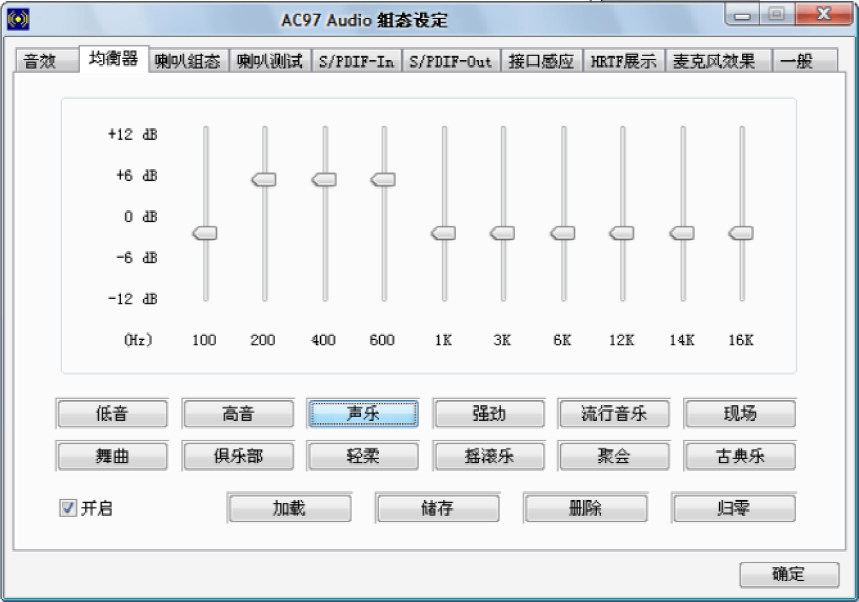Click the 1K slider handle
Viewport: 859px width, 602px height.
pyautogui.click(x=444, y=233)
